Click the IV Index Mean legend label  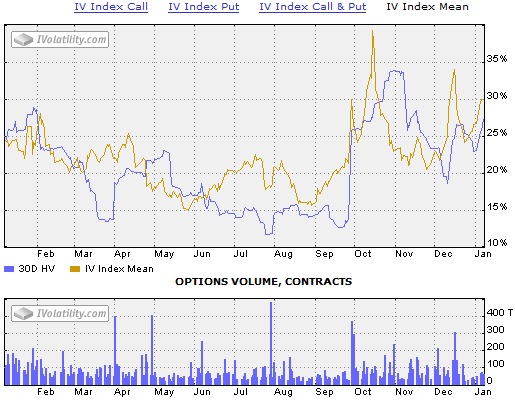(119, 269)
